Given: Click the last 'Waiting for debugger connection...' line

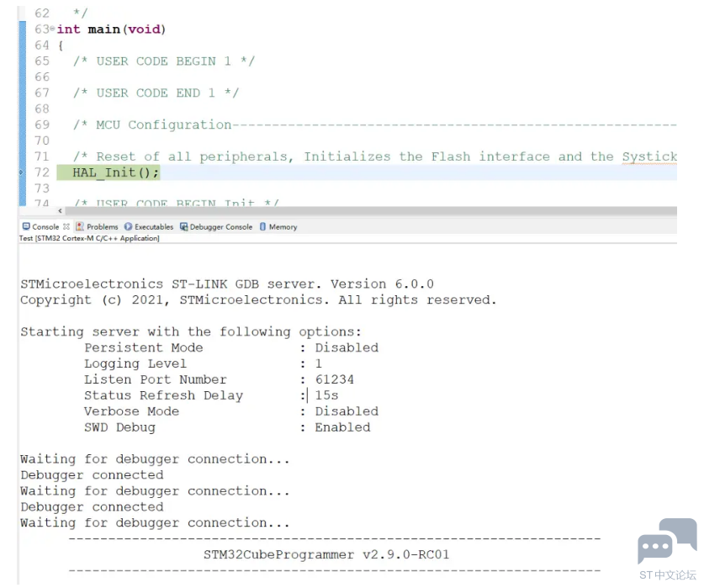Looking at the screenshot, I should tap(155, 523).
